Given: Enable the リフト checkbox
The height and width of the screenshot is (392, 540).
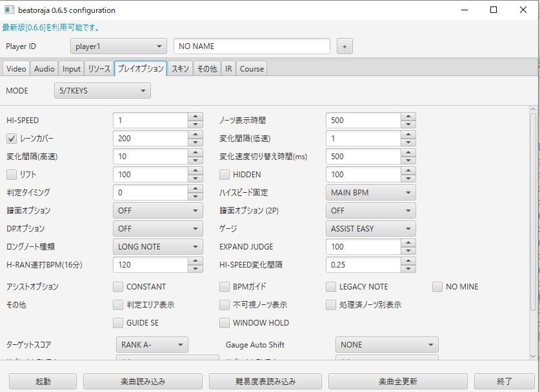Looking at the screenshot, I should 12,175.
